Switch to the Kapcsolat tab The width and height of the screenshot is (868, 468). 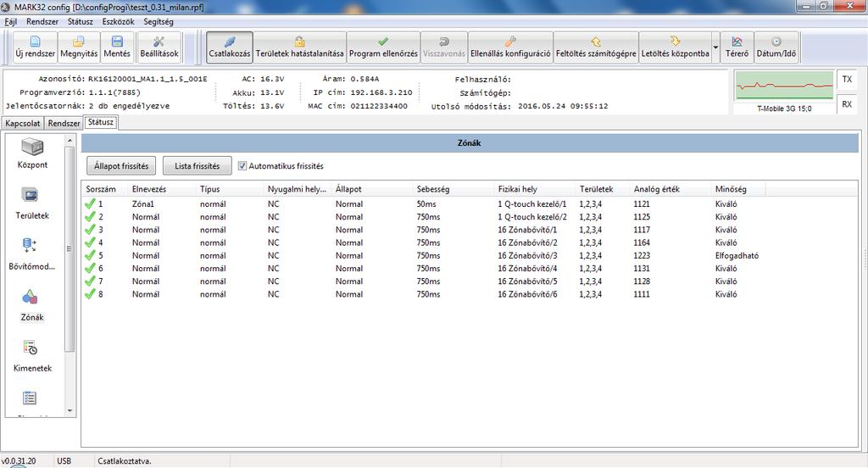pos(23,123)
